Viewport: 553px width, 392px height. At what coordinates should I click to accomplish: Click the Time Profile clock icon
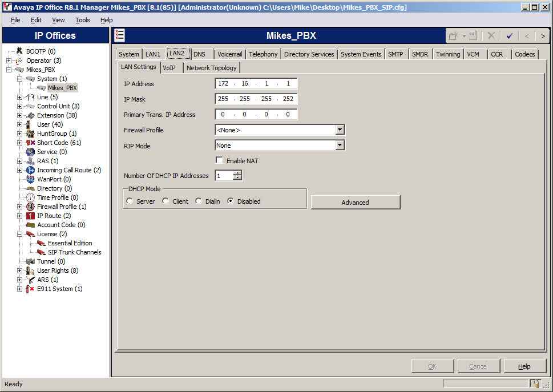pyautogui.click(x=31, y=198)
